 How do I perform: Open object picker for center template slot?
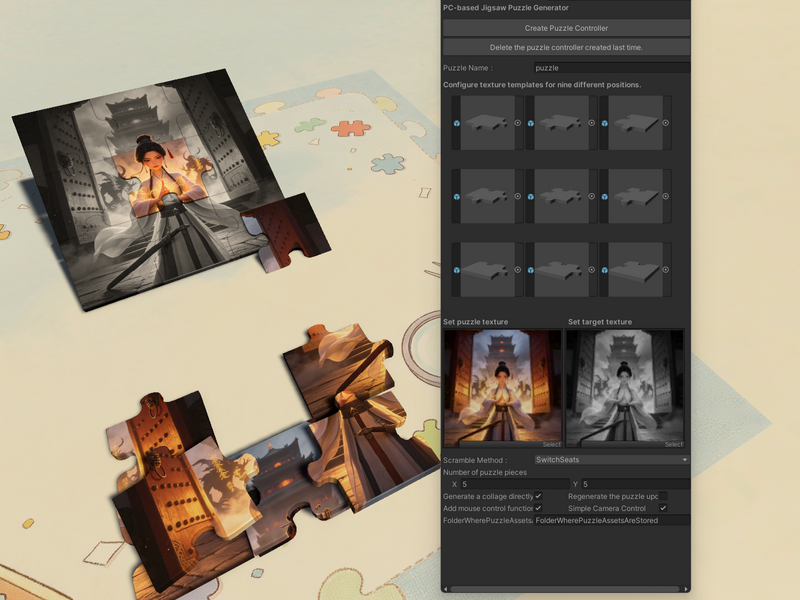(x=592, y=196)
